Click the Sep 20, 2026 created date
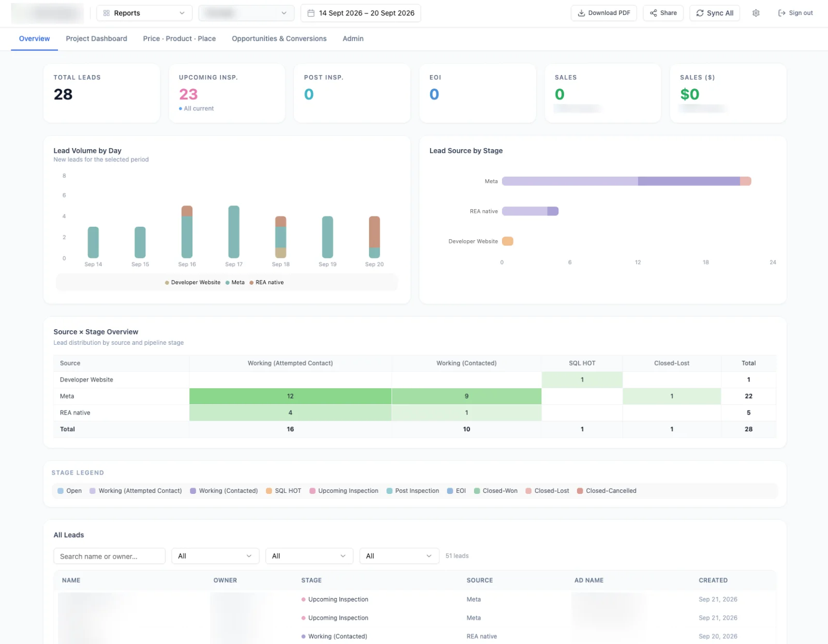Viewport: 828px width, 644px height. pyautogui.click(x=718, y=636)
